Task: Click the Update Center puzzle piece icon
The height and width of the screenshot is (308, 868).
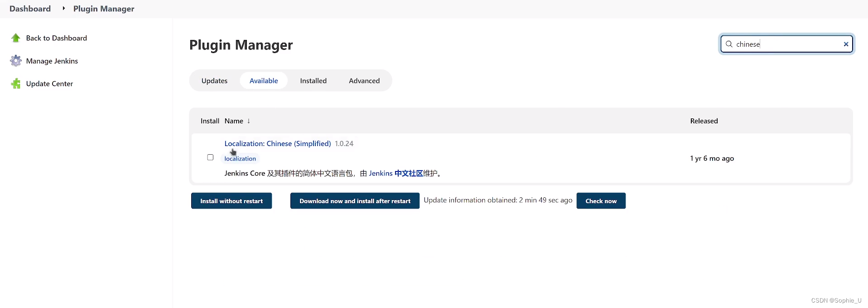Action: [x=16, y=83]
